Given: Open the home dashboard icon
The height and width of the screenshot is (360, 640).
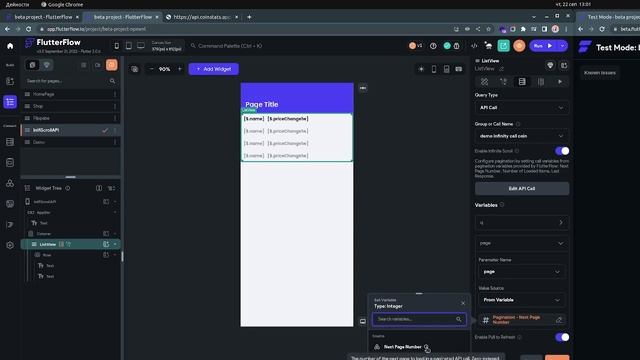Looking at the screenshot, I should click(x=10, y=46).
